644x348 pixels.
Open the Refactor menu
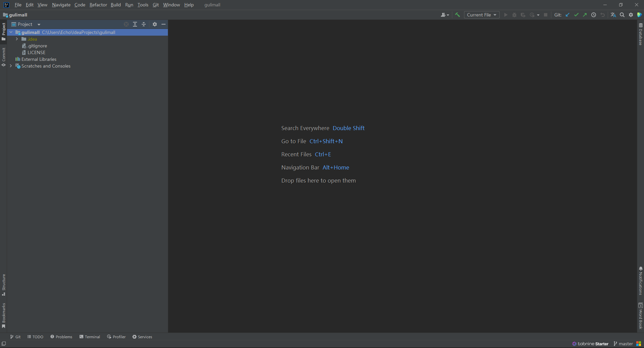pos(98,5)
